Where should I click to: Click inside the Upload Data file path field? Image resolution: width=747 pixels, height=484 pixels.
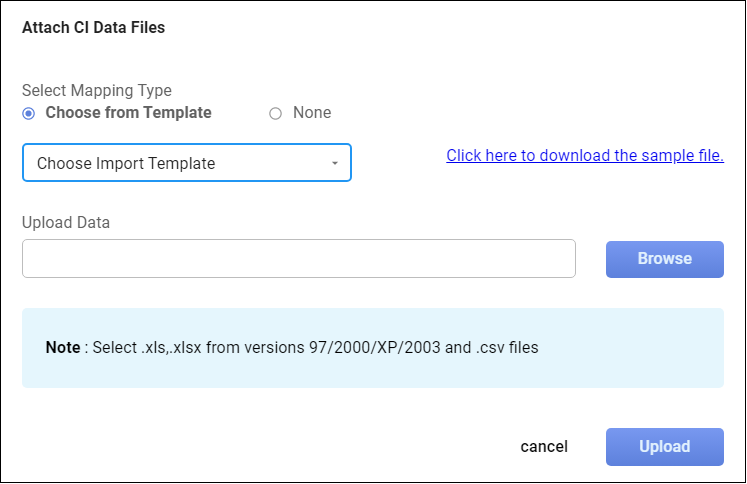tap(298, 258)
